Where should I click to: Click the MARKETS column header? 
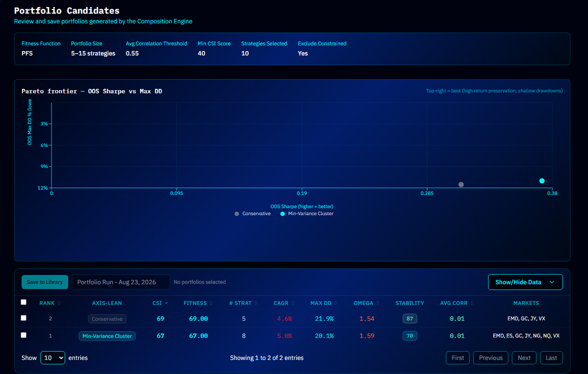click(x=526, y=303)
